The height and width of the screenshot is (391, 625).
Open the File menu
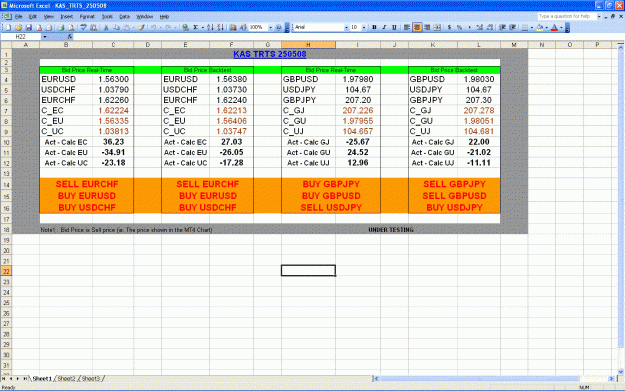[18, 17]
